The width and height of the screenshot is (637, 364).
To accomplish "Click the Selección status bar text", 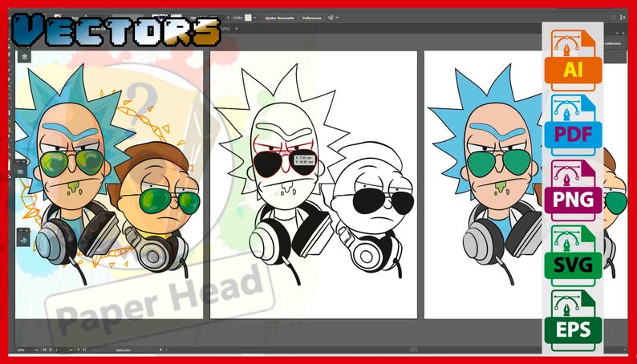I will 123,350.
